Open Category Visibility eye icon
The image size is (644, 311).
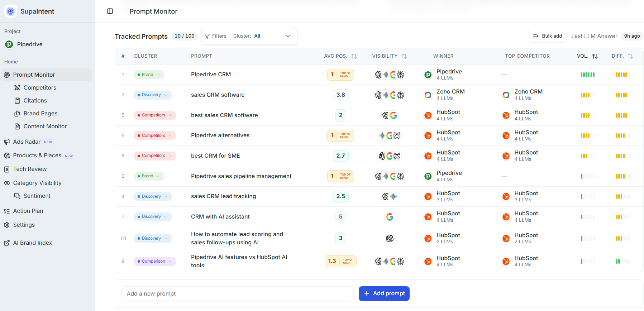point(7,183)
